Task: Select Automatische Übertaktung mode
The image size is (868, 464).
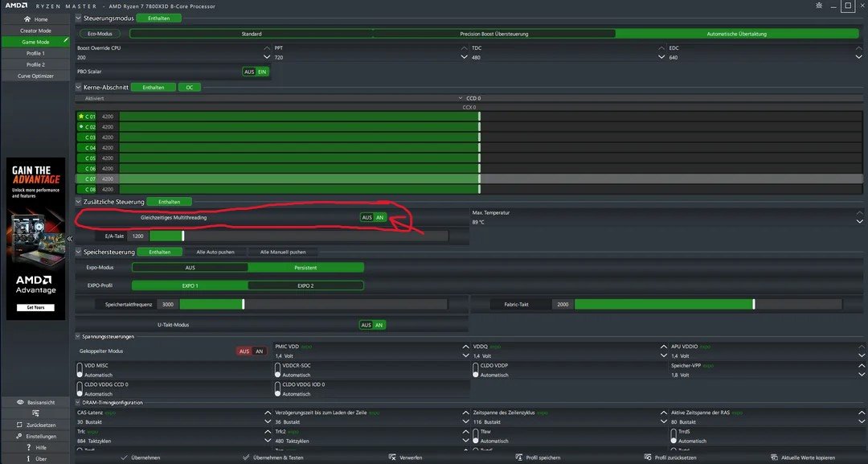Action: coord(737,34)
